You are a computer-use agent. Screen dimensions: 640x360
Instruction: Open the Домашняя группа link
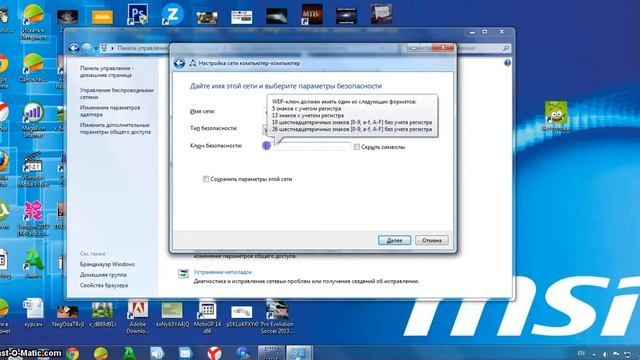coord(103,275)
